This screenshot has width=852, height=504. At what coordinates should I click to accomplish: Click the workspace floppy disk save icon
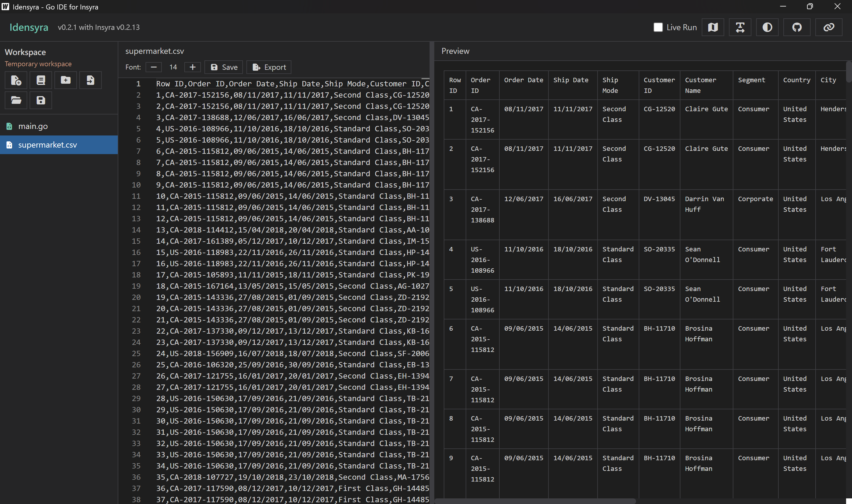click(41, 100)
